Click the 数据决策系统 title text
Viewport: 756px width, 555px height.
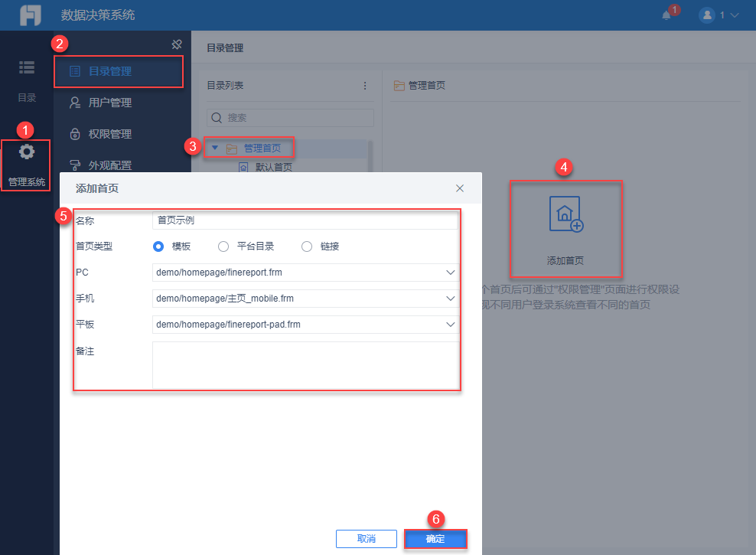click(98, 15)
